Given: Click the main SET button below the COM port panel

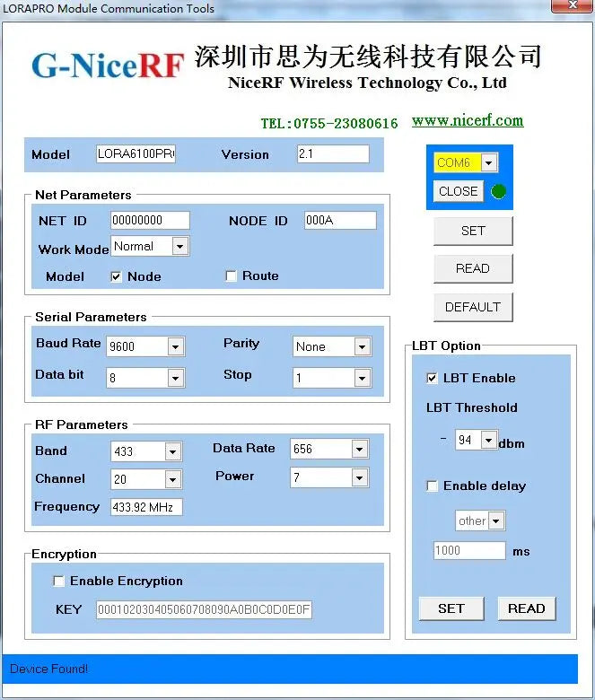Looking at the screenshot, I should pos(473,231).
